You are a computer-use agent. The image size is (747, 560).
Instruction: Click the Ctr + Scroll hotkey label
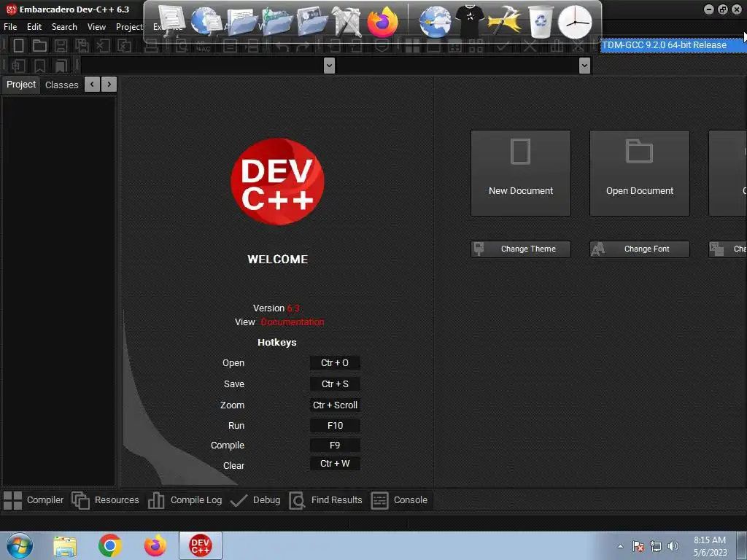335,405
